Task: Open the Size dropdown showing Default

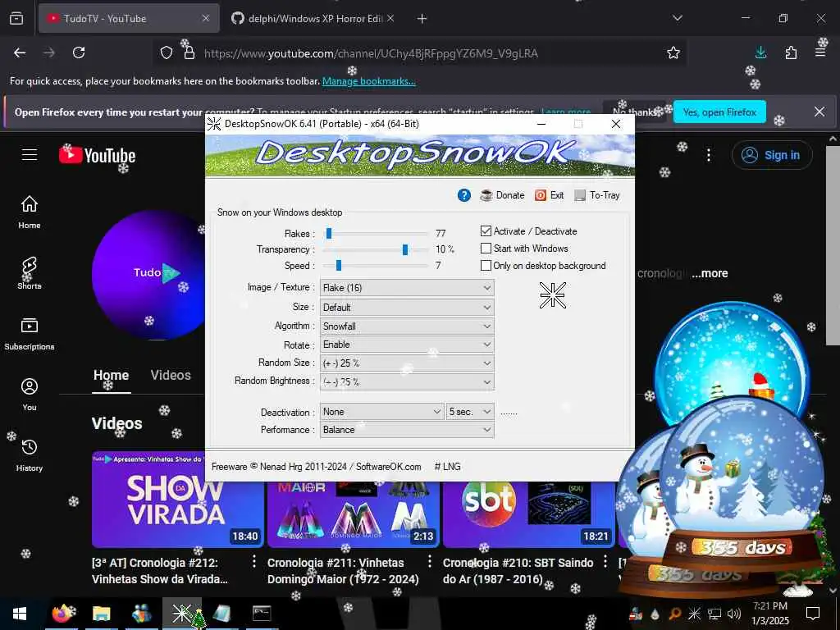Action: click(407, 308)
